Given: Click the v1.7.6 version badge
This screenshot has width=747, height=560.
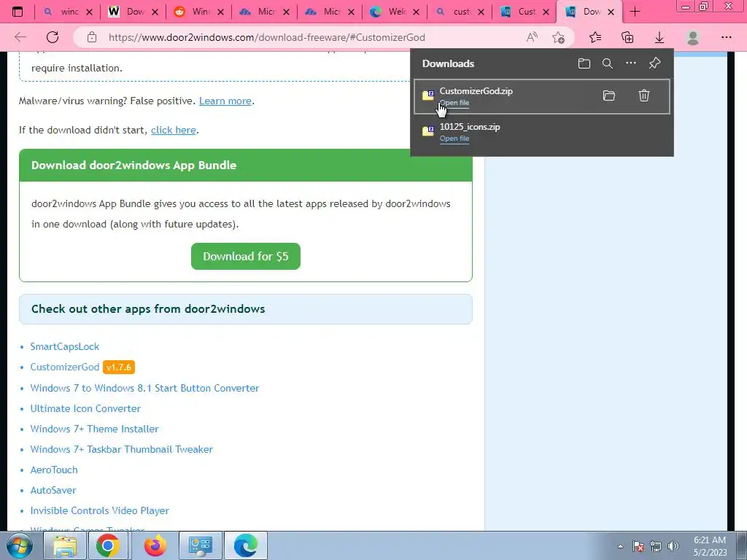Looking at the screenshot, I should [x=119, y=367].
